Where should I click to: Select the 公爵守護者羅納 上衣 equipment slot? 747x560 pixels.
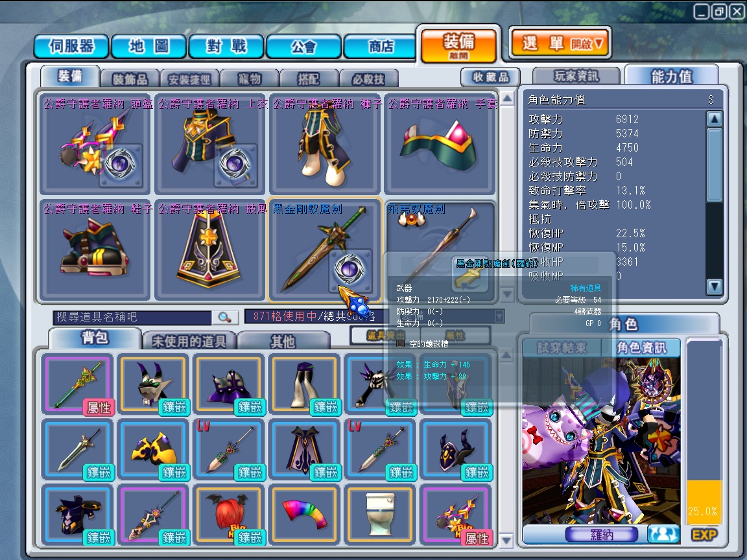(209, 143)
